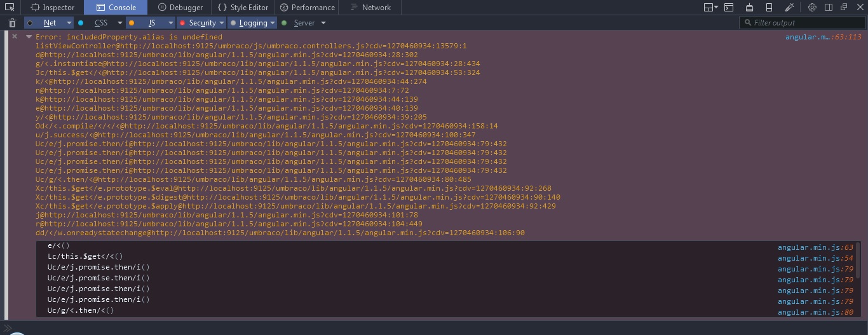The width and height of the screenshot is (868, 335).
Task: Open the Inspector tab
Action: pos(53,8)
